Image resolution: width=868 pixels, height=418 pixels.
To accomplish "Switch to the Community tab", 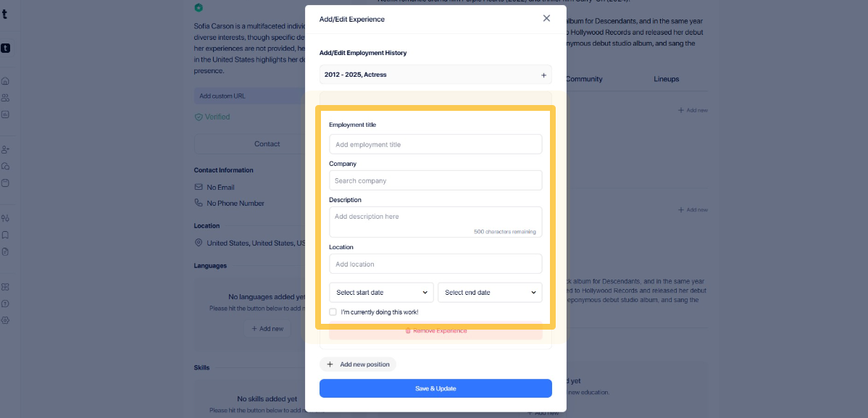I will coord(584,79).
